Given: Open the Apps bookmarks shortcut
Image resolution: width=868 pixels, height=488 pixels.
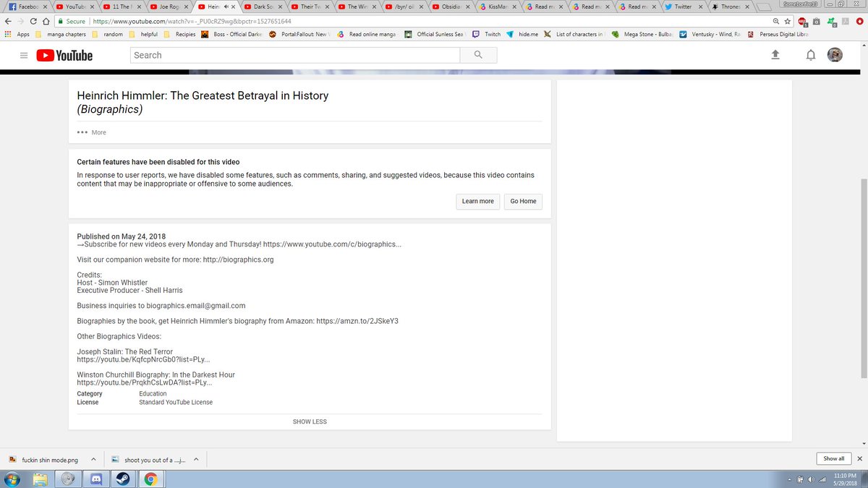Looking at the screenshot, I should point(17,34).
